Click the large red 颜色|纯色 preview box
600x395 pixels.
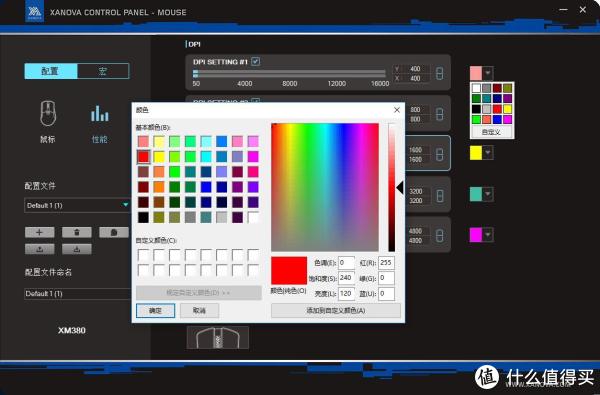(x=289, y=271)
